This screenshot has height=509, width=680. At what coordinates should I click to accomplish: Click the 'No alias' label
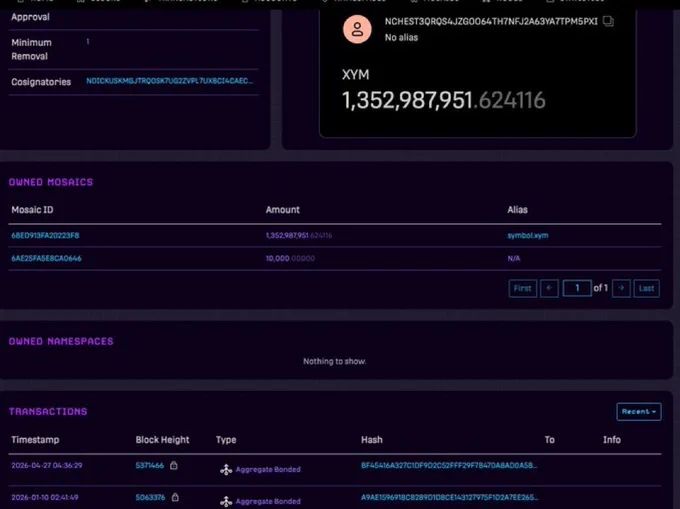click(402, 38)
